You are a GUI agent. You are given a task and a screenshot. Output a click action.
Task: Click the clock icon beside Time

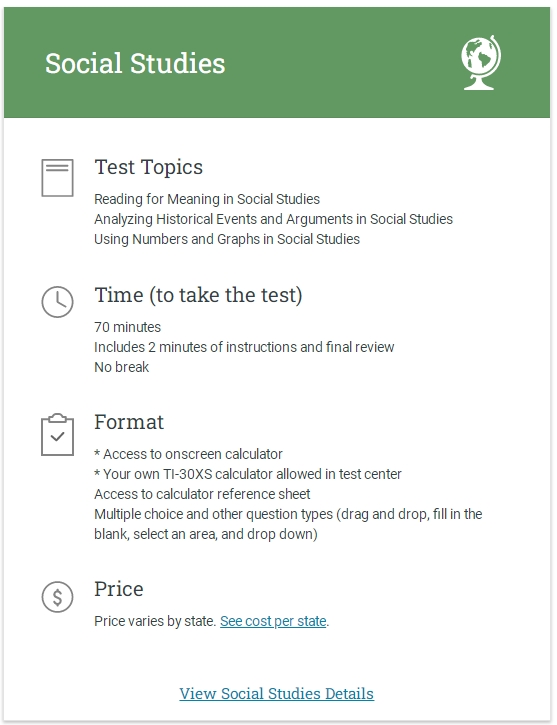pyautogui.click(x=57, y=302)
